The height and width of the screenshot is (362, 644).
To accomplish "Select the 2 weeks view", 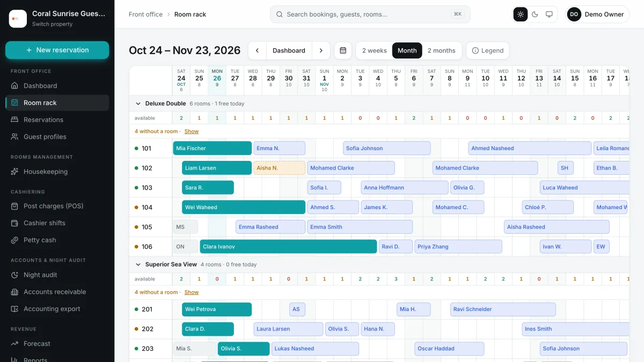I will pyautogui.click(x=374, y=50).
